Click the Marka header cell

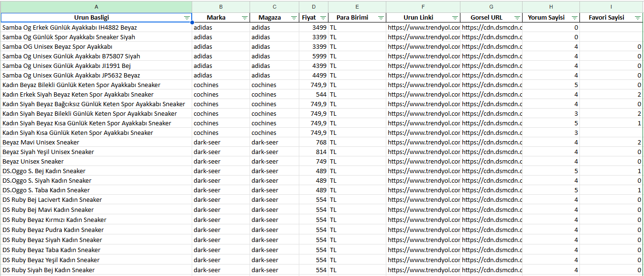pyautogui.click(x=221, y=18)
